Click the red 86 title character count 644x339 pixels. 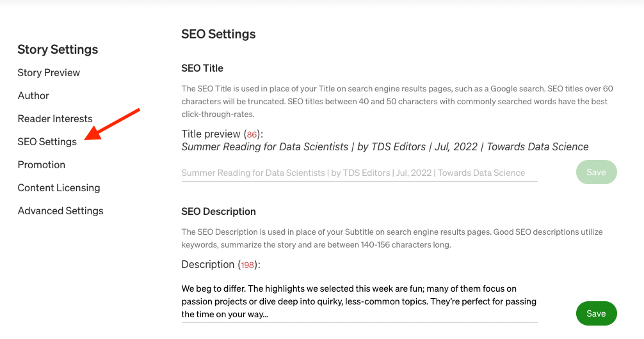(252, 134)
